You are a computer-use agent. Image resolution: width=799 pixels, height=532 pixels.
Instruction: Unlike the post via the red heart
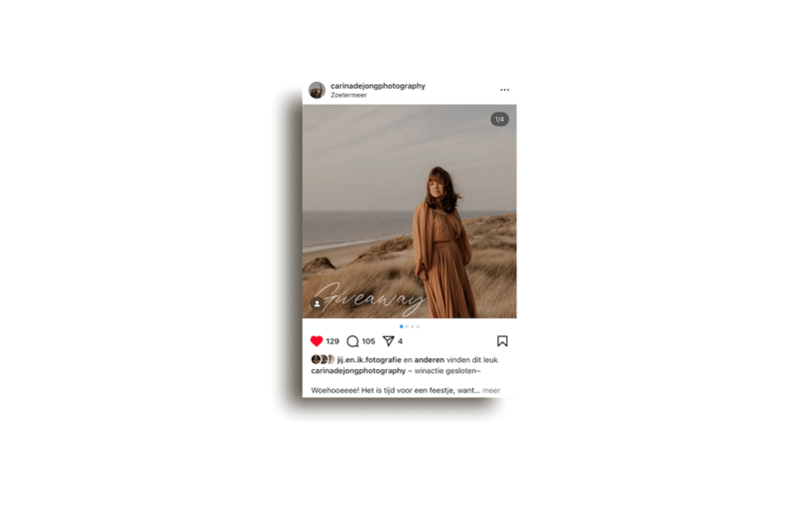pyautogui.click(x=317, y=341)
